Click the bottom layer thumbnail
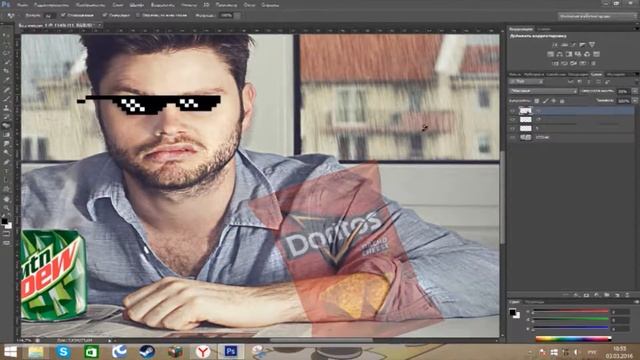This screenshot has width=640, height=360. pyautogui.click(x=526, y=138)
